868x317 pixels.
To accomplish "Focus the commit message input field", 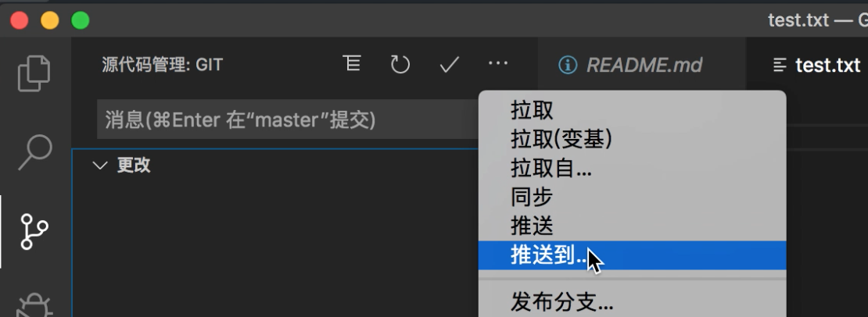I will (x=288, y=119).
